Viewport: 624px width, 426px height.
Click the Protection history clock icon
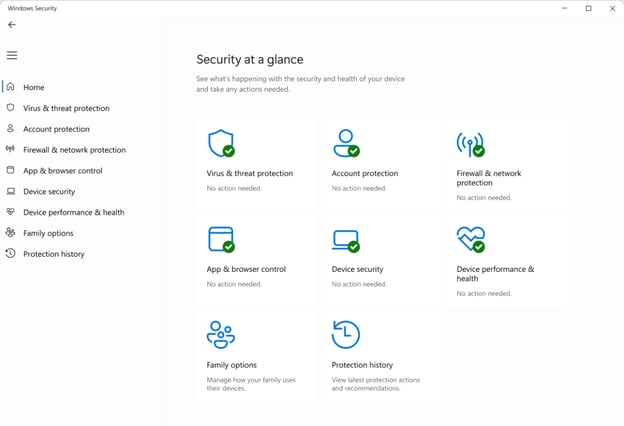(x=345, y=335)
